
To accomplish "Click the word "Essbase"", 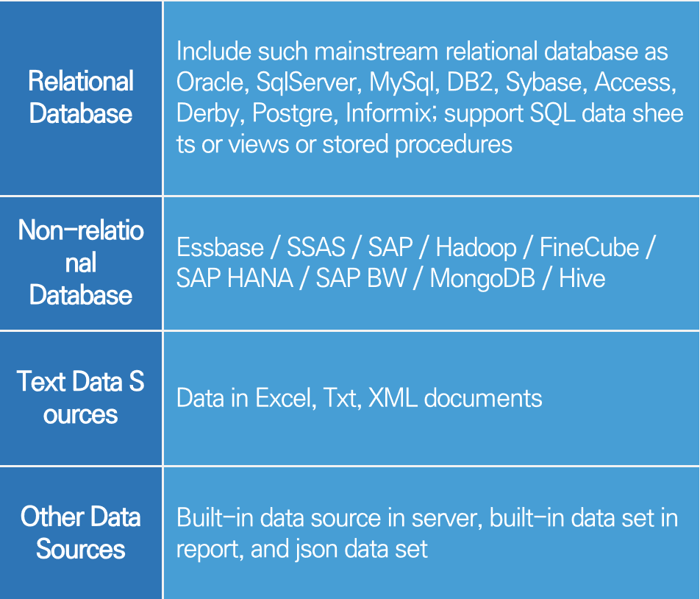I will 217,247.
